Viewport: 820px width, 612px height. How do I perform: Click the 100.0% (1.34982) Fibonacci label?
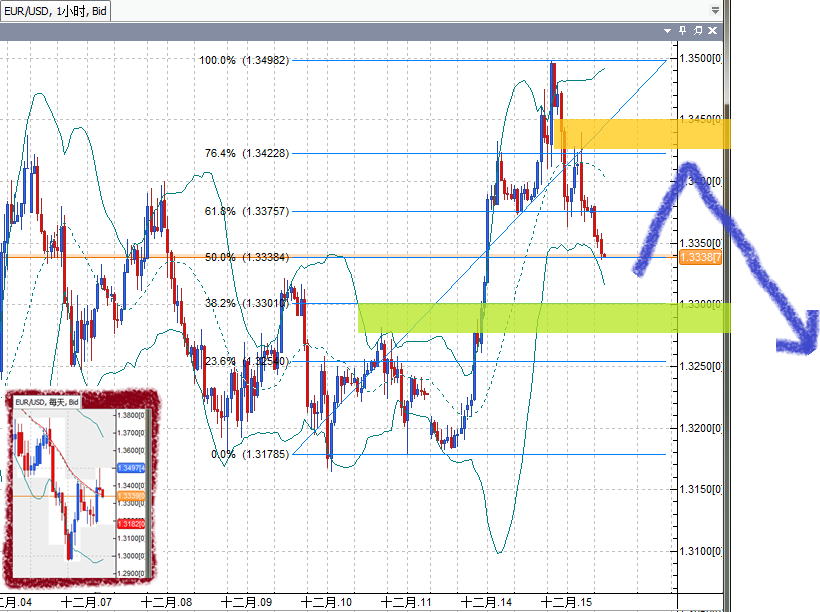(244, 60)
